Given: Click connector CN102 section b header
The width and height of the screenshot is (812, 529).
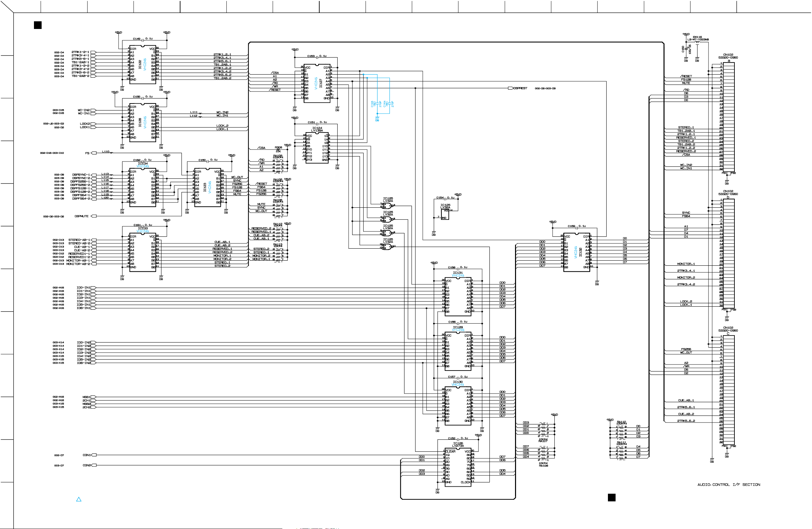Looking at the screenshot, I should 728,194.
